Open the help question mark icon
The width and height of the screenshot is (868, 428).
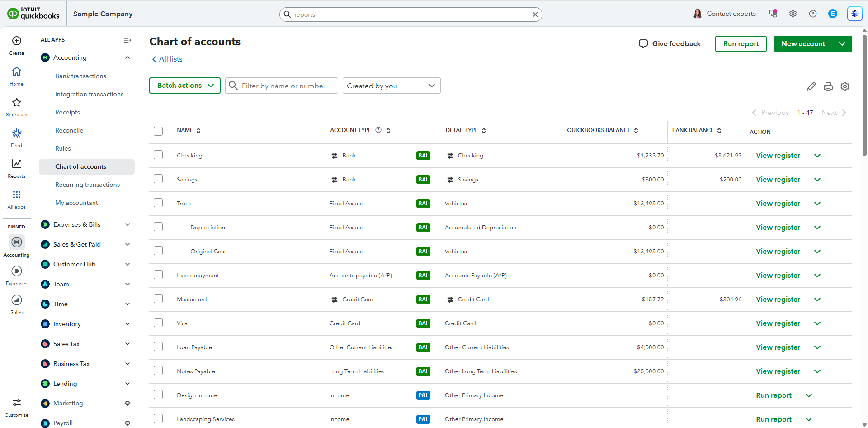pyautogui.click(x=813, y=14)
